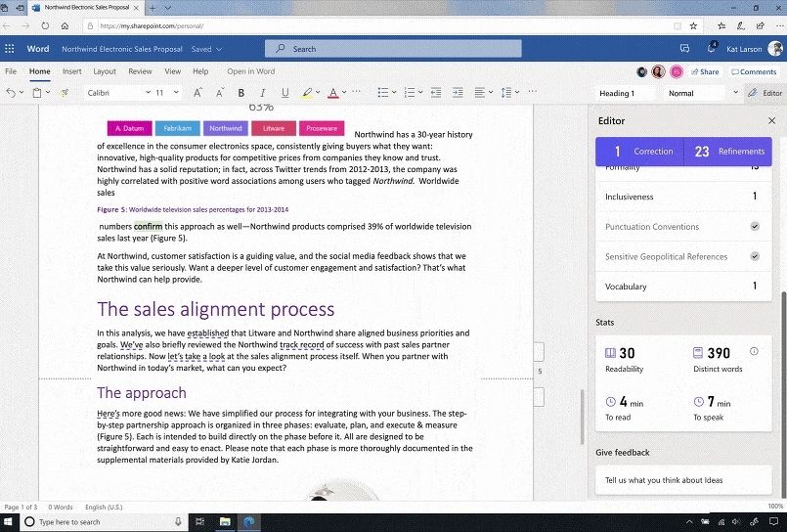Screen dimensions: 787x532
Task: Select the format painter tool
Action: coord(64,93)
